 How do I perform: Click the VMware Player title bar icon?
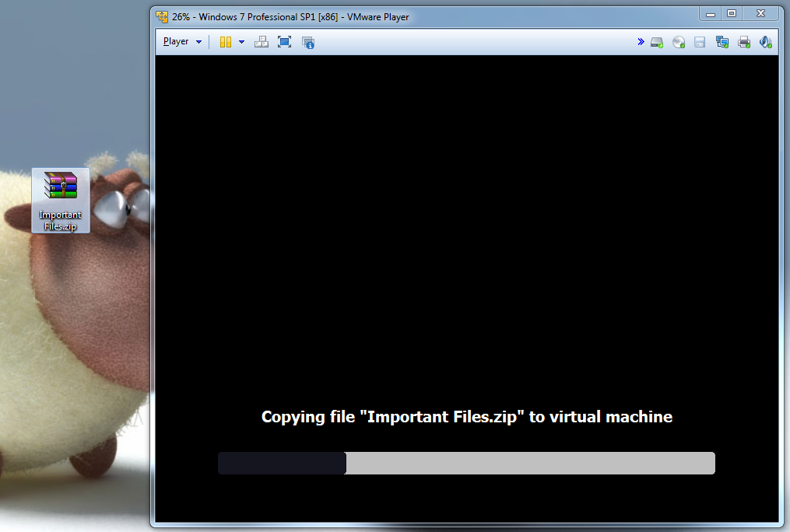[162, 16]
